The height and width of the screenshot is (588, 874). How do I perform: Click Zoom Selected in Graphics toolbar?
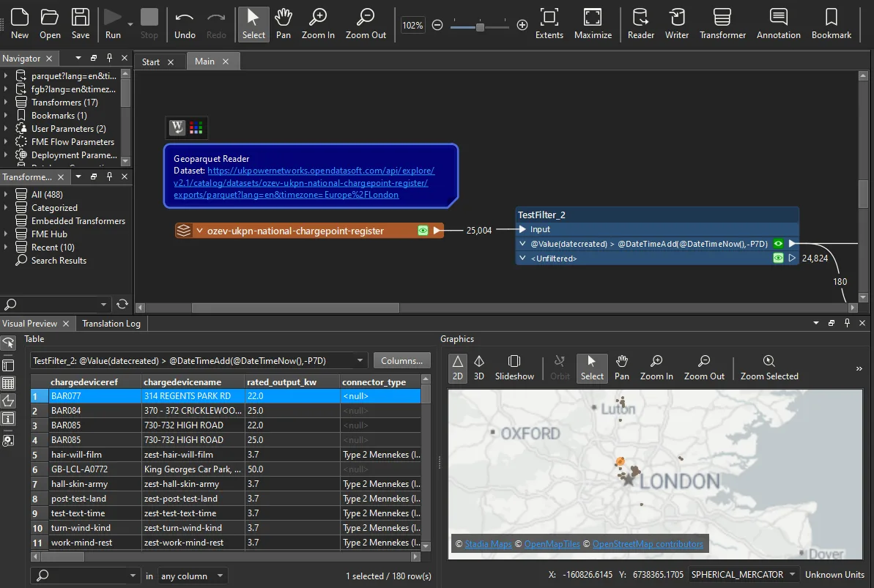coord(769,368)
